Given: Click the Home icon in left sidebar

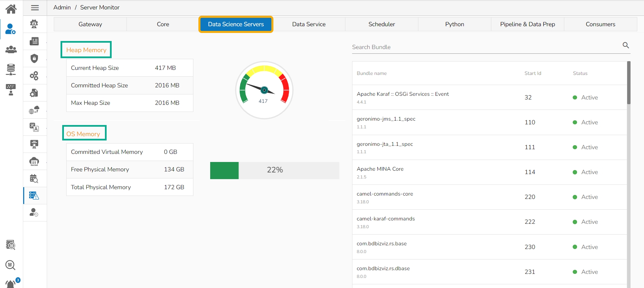Looking at the screenshot, I should [x=11, y=9].
